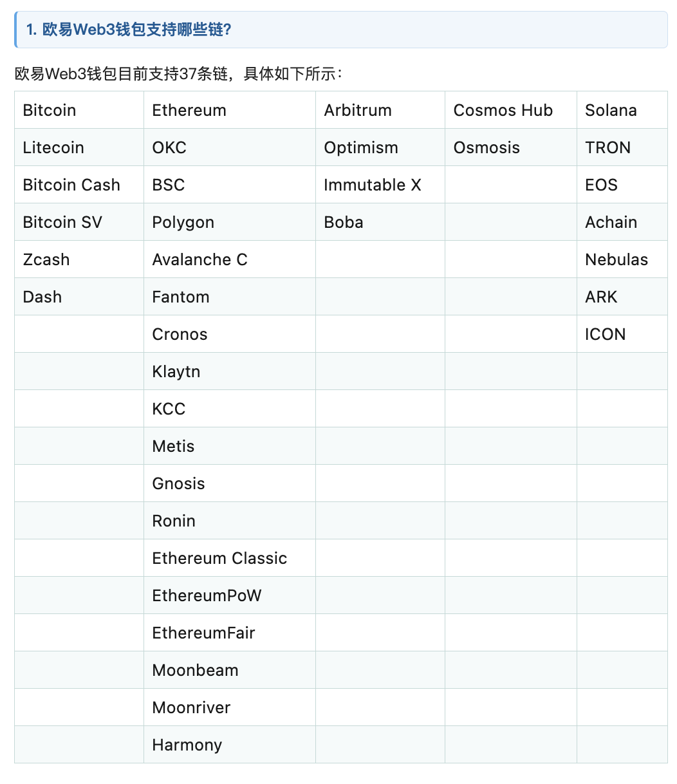677x784 pixels.
Task: Select the Immutable X cell
Action: coord(373,185)
